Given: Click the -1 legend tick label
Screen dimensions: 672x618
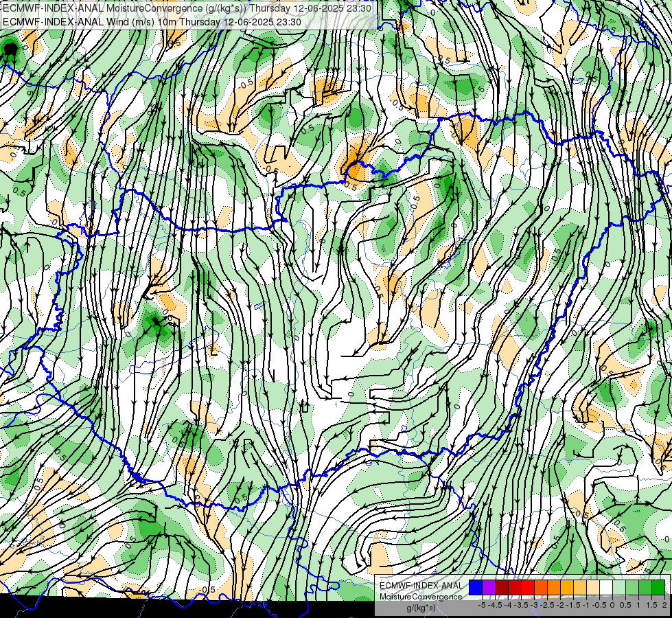Looking at the screenshot, I should 586,605.
